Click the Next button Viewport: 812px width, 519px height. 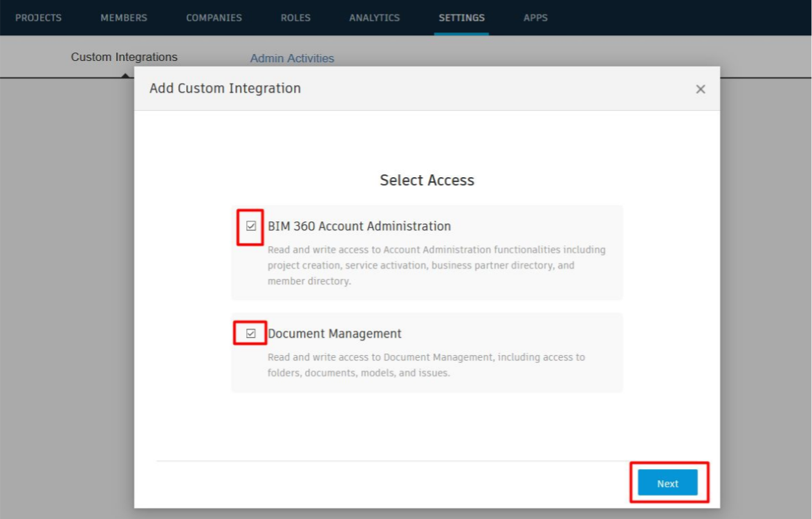pos(667,483)
